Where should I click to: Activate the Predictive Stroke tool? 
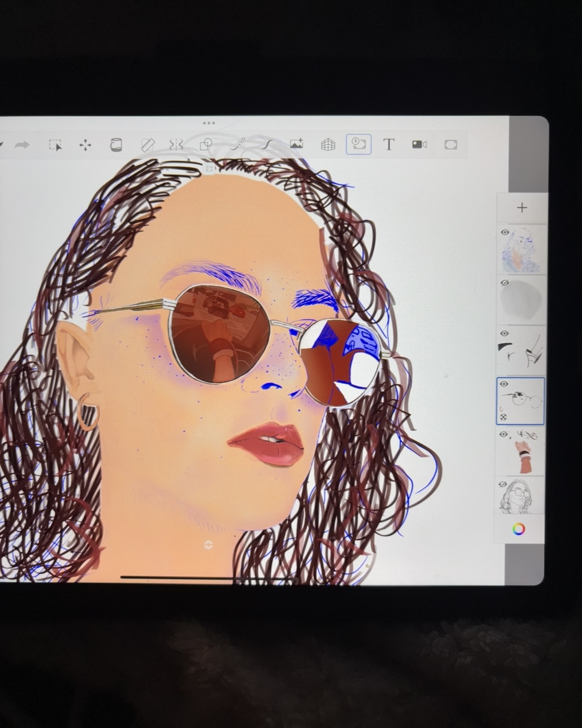pos(267,144)
